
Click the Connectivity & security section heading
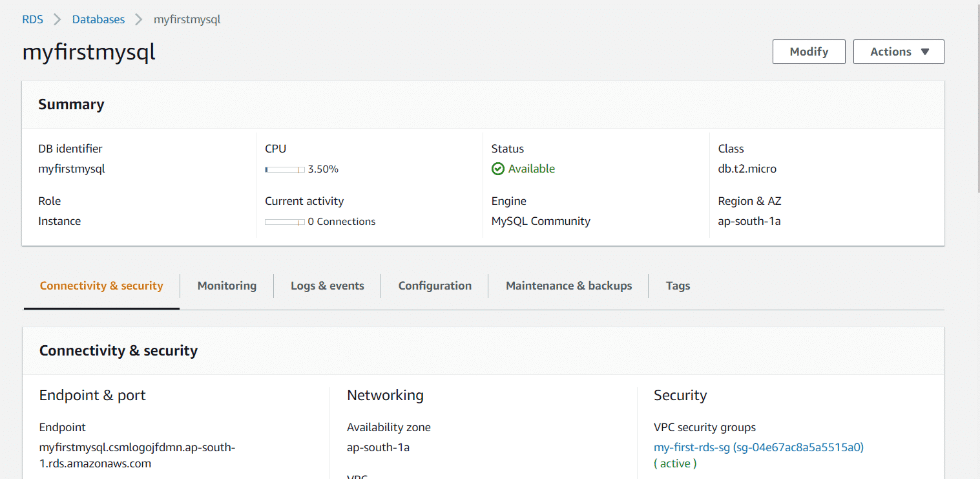click(118, 350)
